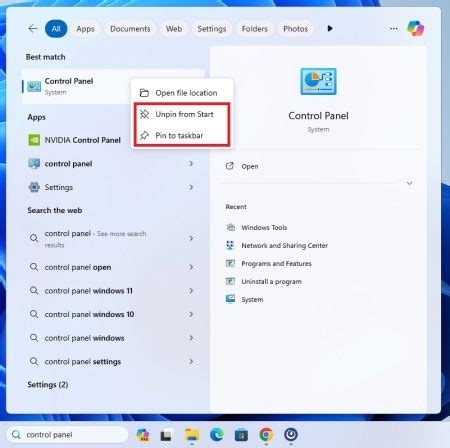Expand 'control panel - See more search' chevron

(x=191, y=238)
